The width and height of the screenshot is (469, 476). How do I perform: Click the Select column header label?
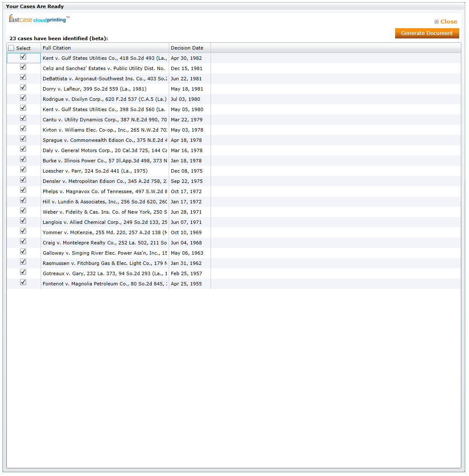point(23,48)
